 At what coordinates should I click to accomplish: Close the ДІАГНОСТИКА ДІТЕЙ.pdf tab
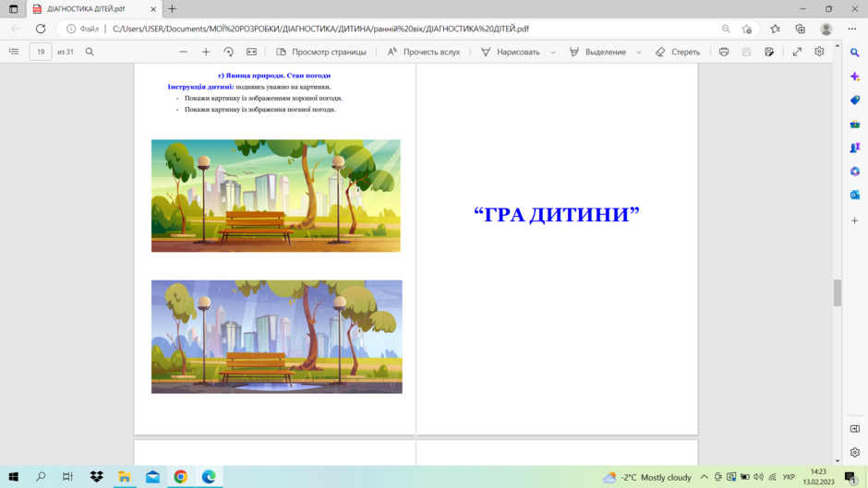[153, 9]
